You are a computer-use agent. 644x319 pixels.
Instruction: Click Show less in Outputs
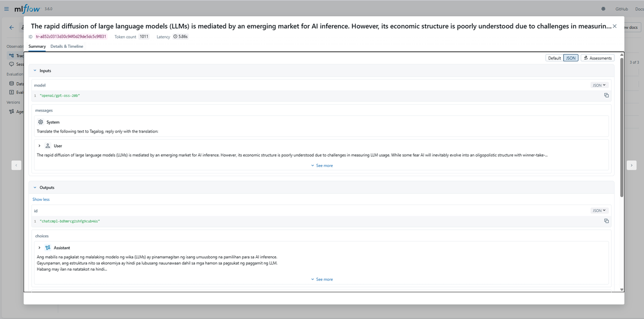(x=41, y=199)
